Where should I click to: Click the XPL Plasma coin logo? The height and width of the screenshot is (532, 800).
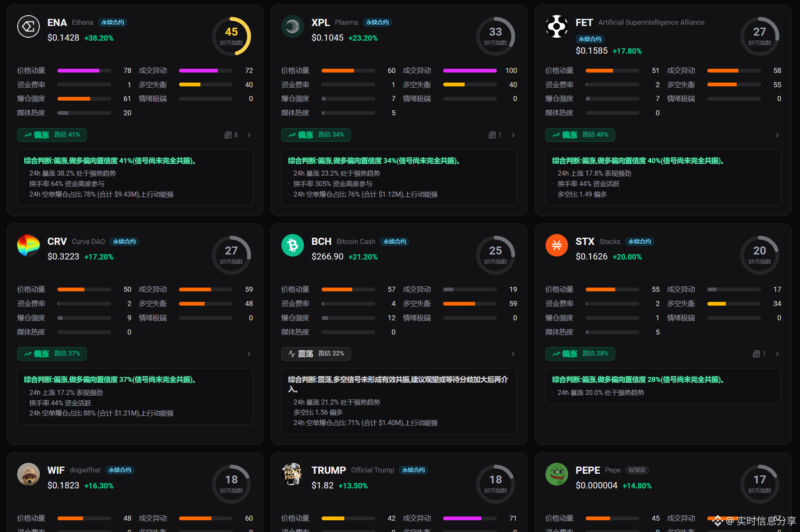coord(293,26)
